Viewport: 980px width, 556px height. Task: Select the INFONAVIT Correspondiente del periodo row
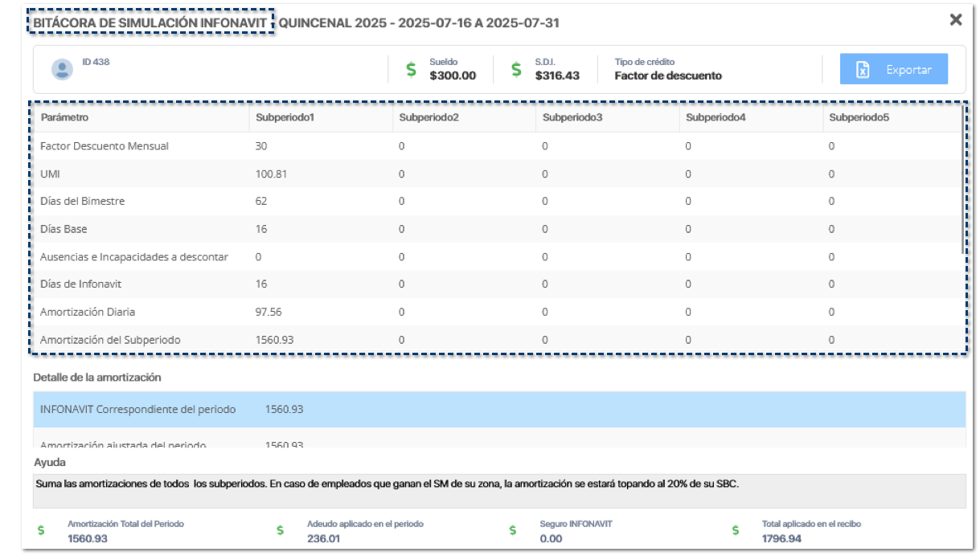(498, 410)
